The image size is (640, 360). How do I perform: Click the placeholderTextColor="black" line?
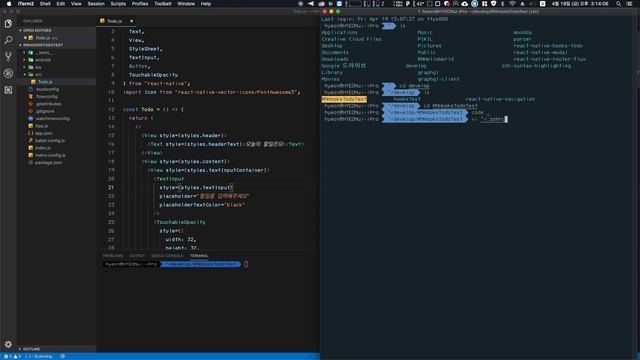[x=202, y=205]
